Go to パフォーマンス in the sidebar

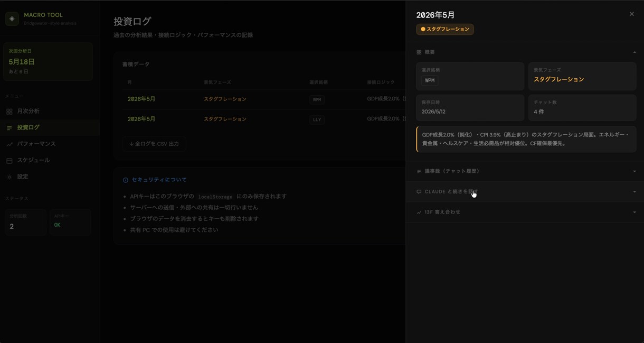50,144
